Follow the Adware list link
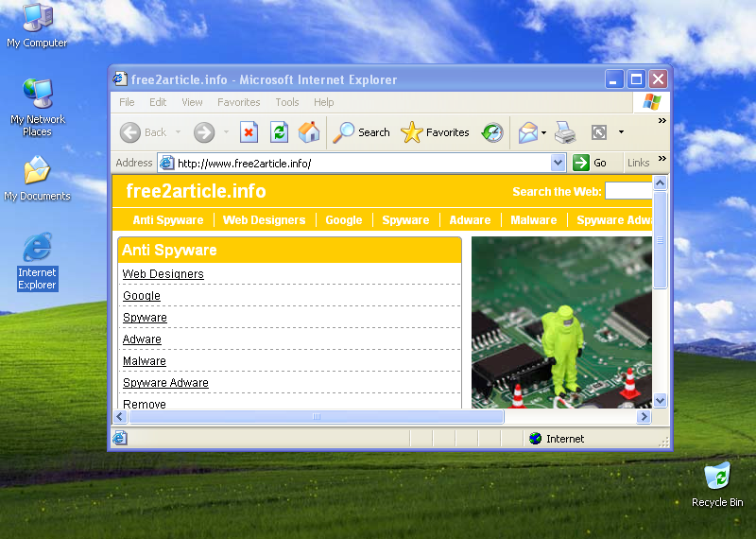This screenshot has width=756, height=539. pos(142,339)
